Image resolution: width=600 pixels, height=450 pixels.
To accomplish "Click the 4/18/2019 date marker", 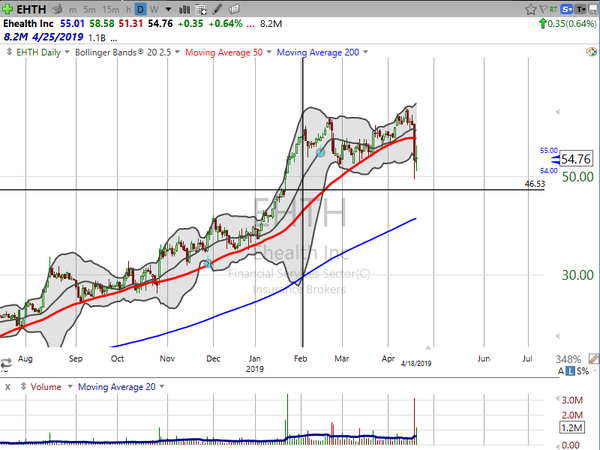I will point(416,363).
